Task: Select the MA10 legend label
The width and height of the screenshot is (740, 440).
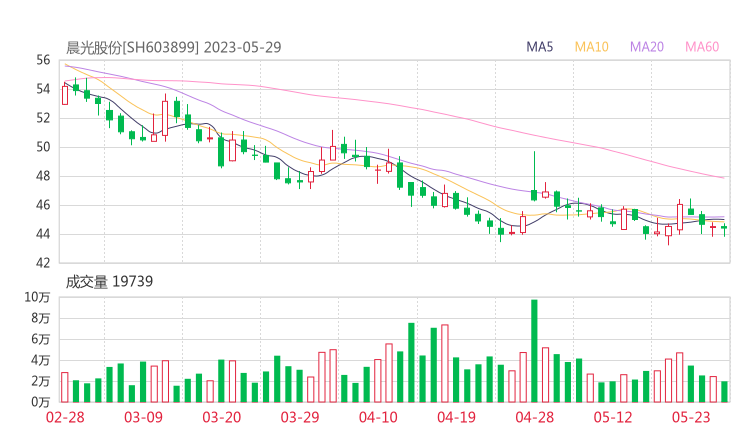Action: 591,47
